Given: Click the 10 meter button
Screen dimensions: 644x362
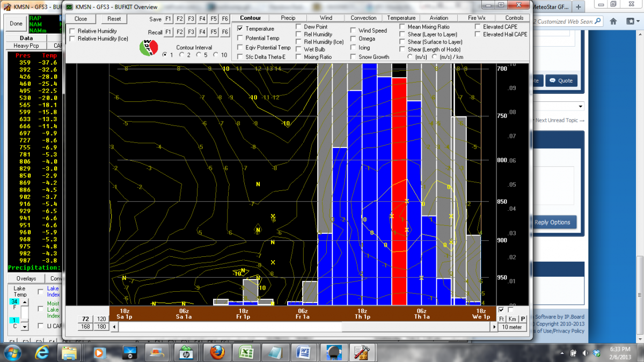Looking at the screenshot, I should click(513, 327).
